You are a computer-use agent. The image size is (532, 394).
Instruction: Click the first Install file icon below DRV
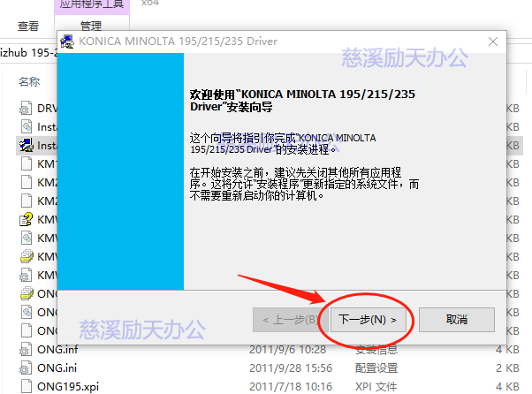(x=27, y=127)
